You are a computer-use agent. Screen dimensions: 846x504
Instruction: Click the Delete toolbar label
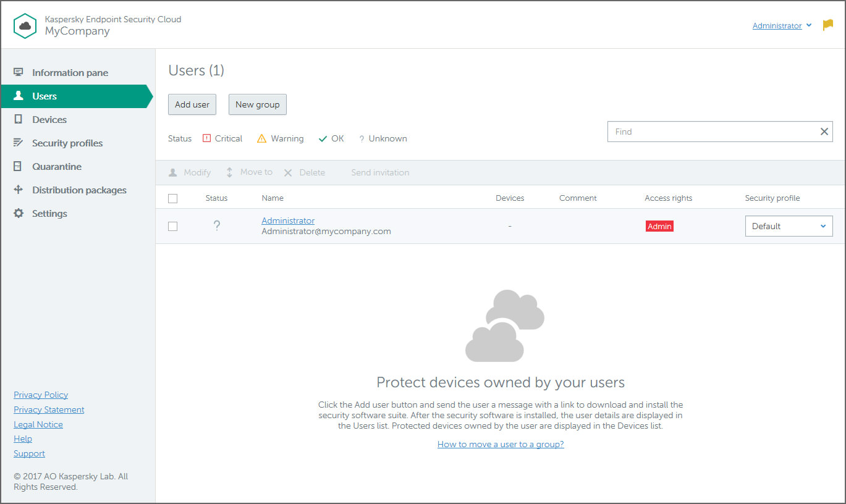tap(312, 172)
